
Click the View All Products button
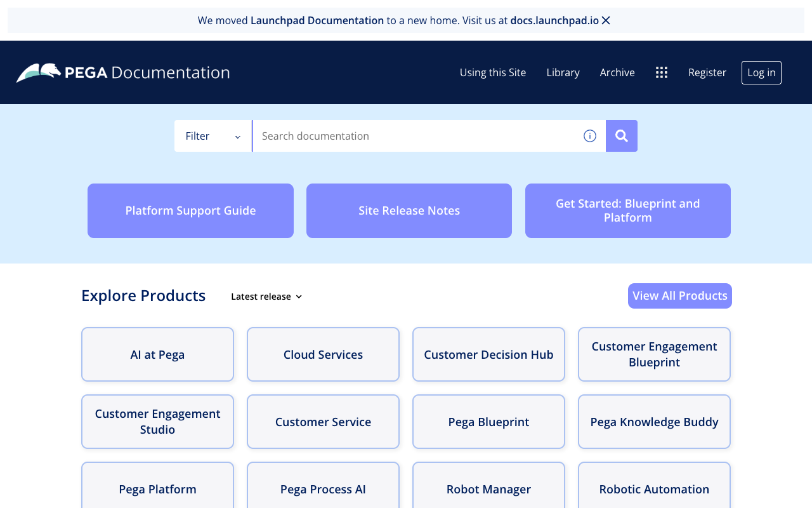[680, 296]
